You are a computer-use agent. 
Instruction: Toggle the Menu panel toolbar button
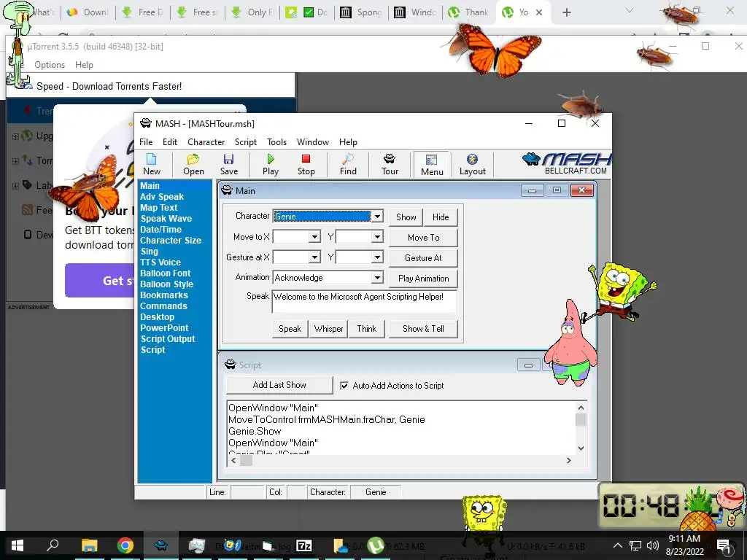(432, 165)
